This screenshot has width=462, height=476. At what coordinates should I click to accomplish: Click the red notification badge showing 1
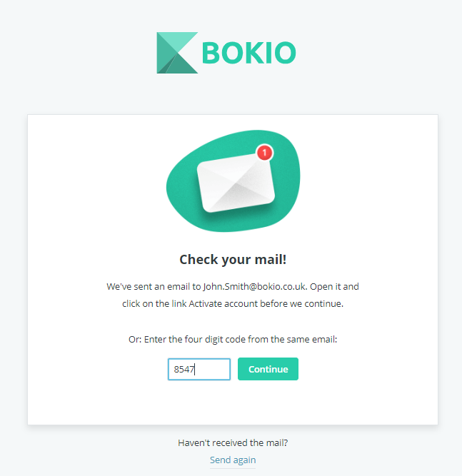(x=265, y=153)
